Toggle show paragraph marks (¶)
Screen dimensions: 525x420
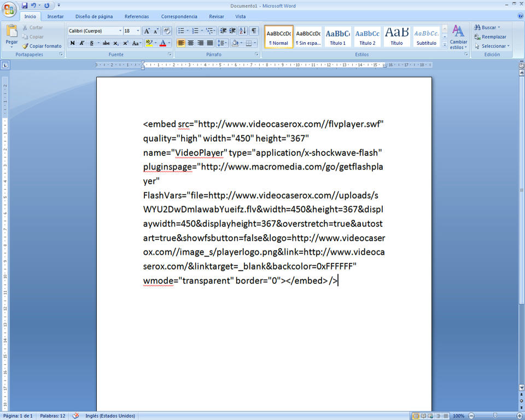(254, 31)
